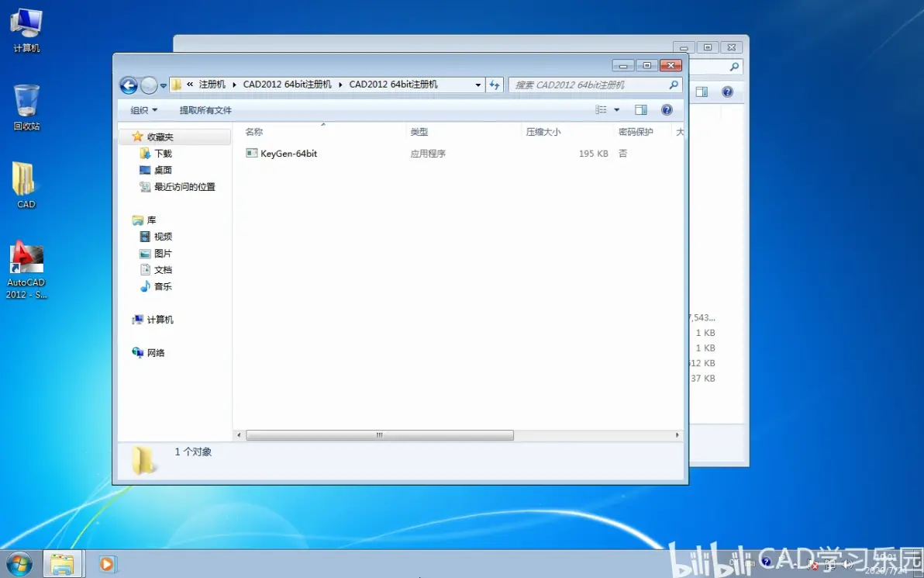Click File Explorer taskbar button
The image size is (924, 578).
62,564
